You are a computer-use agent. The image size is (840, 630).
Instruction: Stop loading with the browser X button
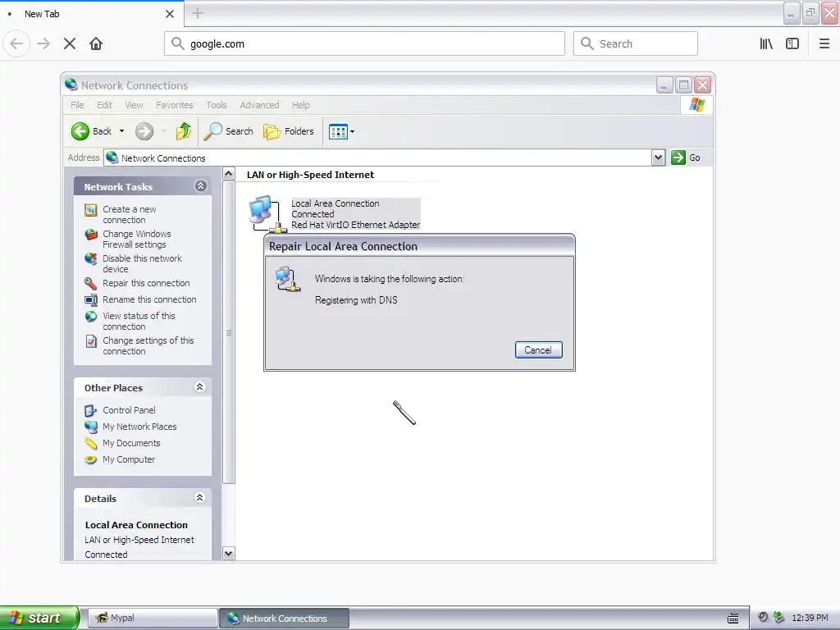(x=70, y=43)
